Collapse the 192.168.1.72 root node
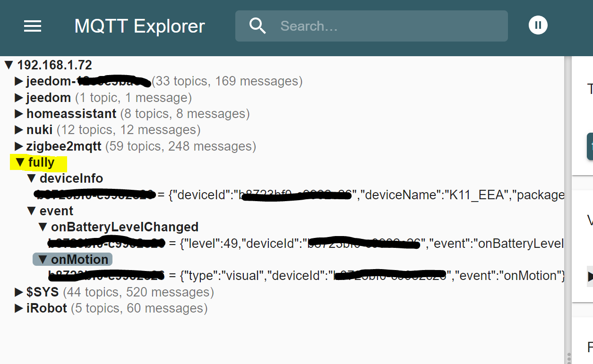Viewport: 593px width, 364px height. [x=9, y=65]
